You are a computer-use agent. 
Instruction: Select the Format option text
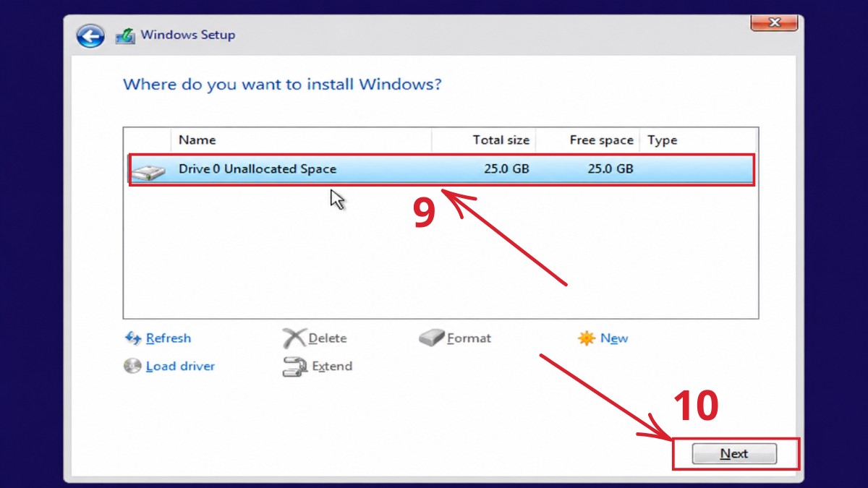(x=469, y=338)
